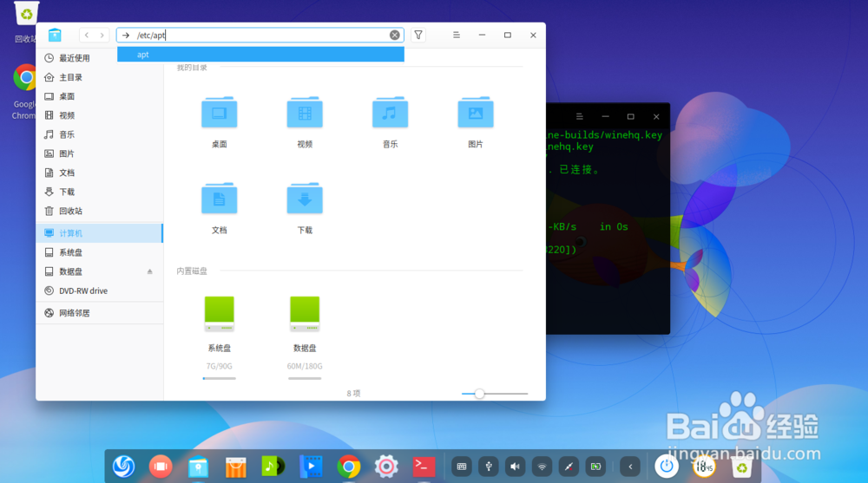Screen dimensions: 868x483
Task: Select Videos (视频) in the sidebar
Action: point(100,115)
